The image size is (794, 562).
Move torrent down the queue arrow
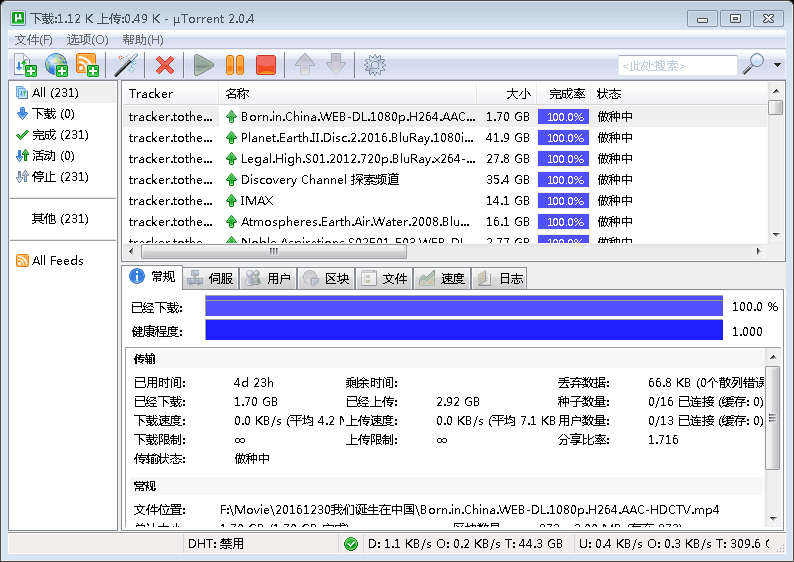coord(336,65)
